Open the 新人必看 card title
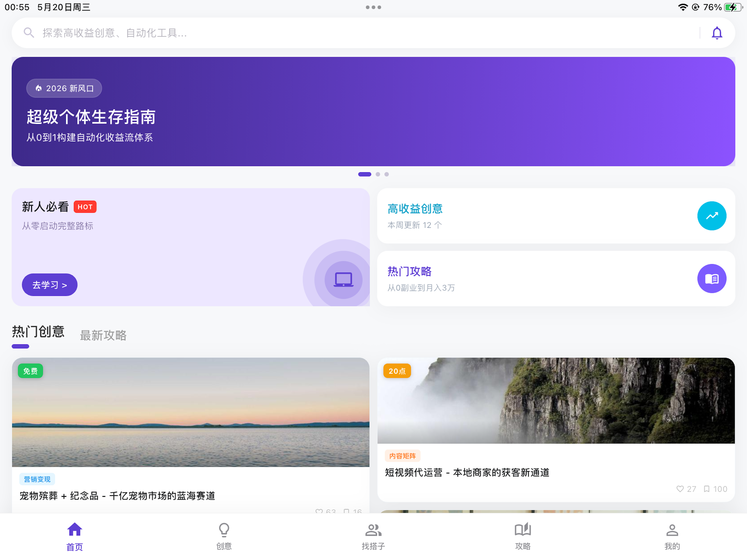This screenshot has width=747, height=560. point(45,207)
